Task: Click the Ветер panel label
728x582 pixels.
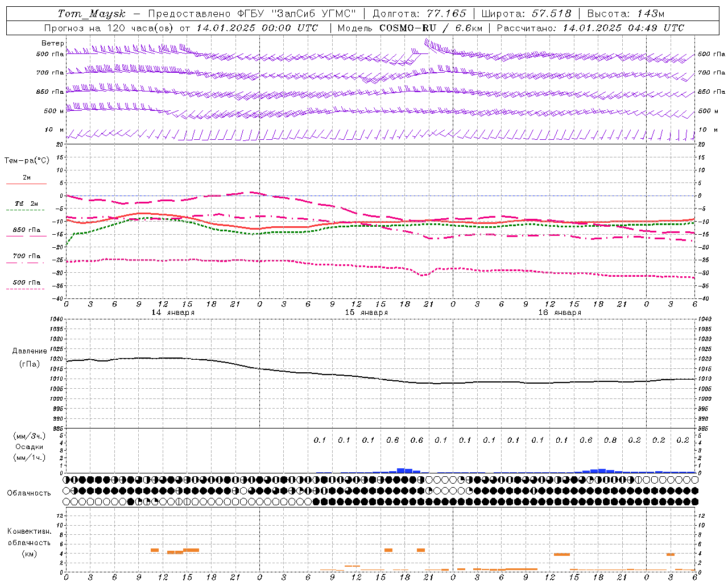Action: click(x=53, y=43)
